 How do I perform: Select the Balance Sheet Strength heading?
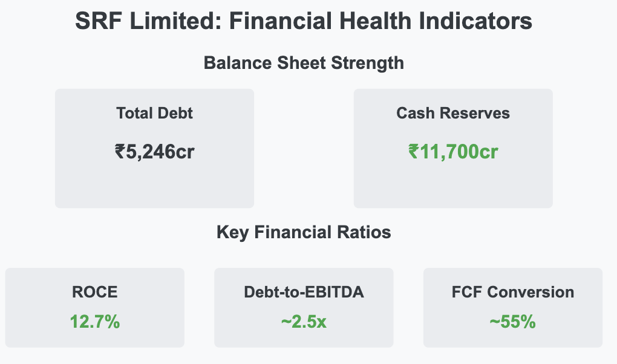coord(304,63)
